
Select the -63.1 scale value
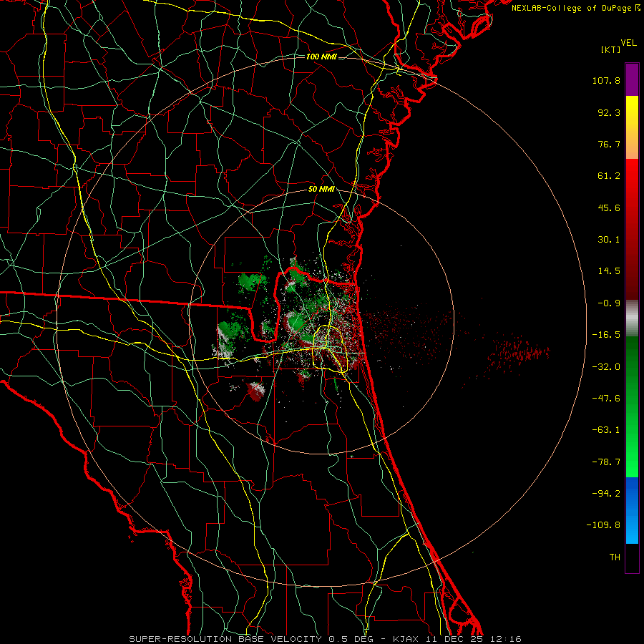(606, 430)
